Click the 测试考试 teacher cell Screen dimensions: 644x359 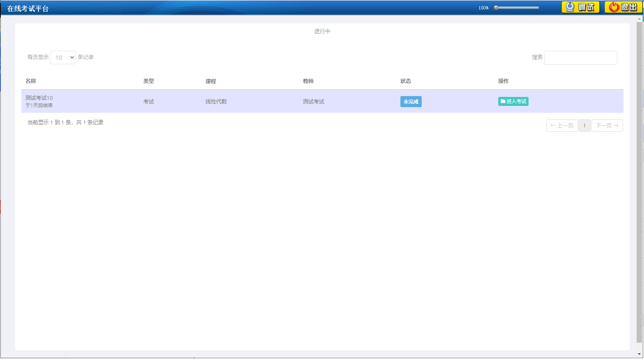(314, 101)
